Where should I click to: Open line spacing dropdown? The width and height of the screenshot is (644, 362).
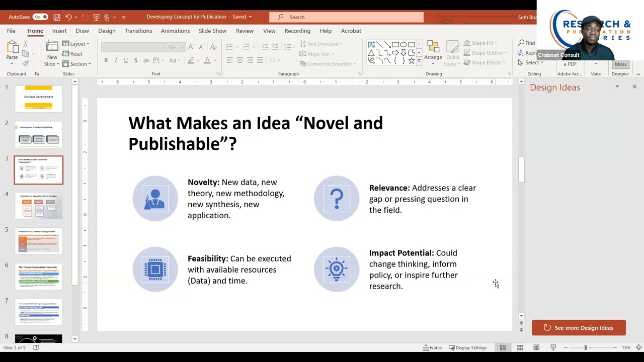[x=289, y=47]
